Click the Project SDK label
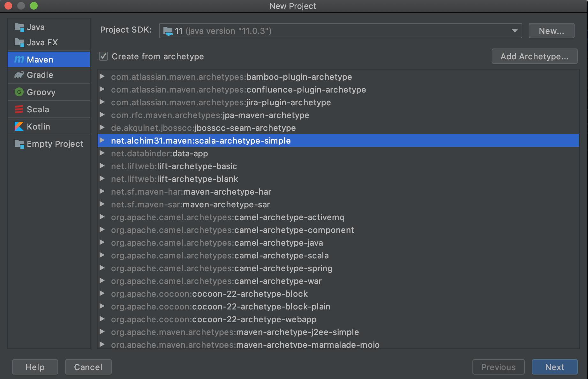 pyautogui.click(x=126, y=30)
